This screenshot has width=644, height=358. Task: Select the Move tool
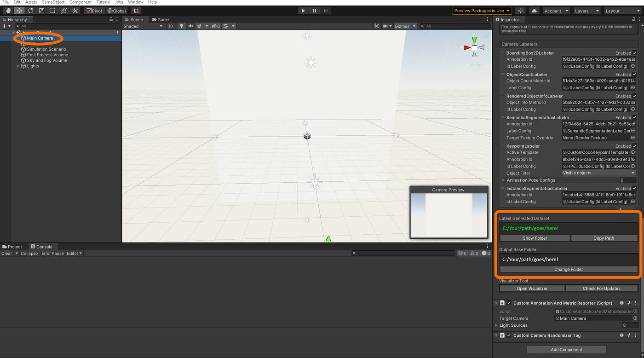[x=19, y=11]
